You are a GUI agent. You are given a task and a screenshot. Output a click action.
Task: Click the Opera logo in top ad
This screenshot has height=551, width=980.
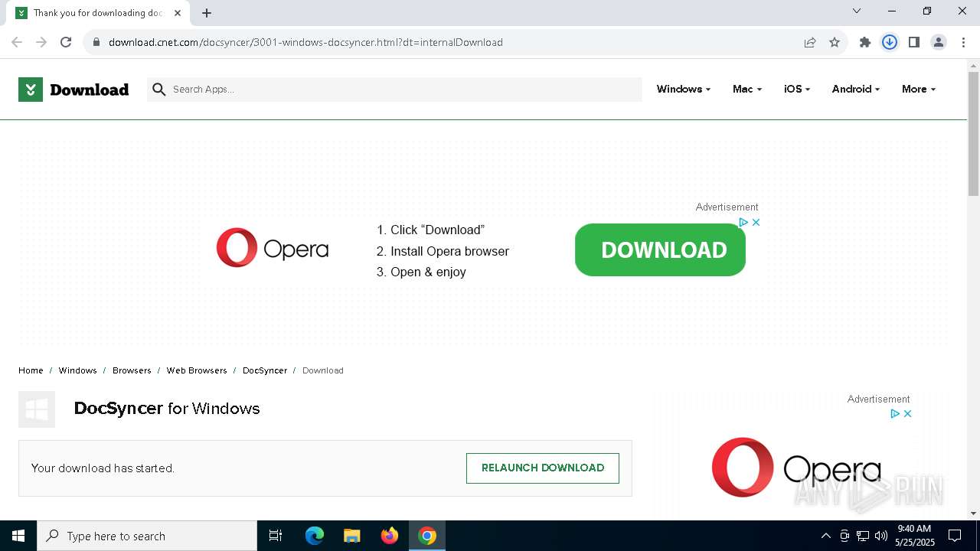click(273, 248)
